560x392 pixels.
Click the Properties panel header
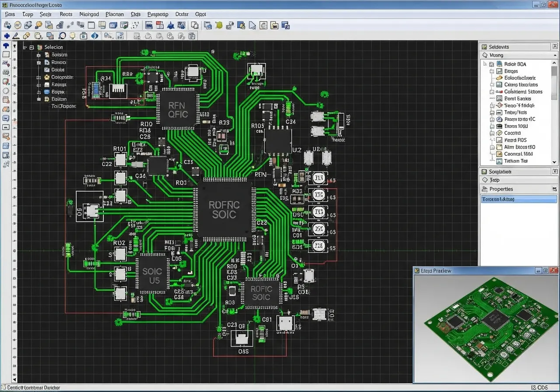point(519,189)
